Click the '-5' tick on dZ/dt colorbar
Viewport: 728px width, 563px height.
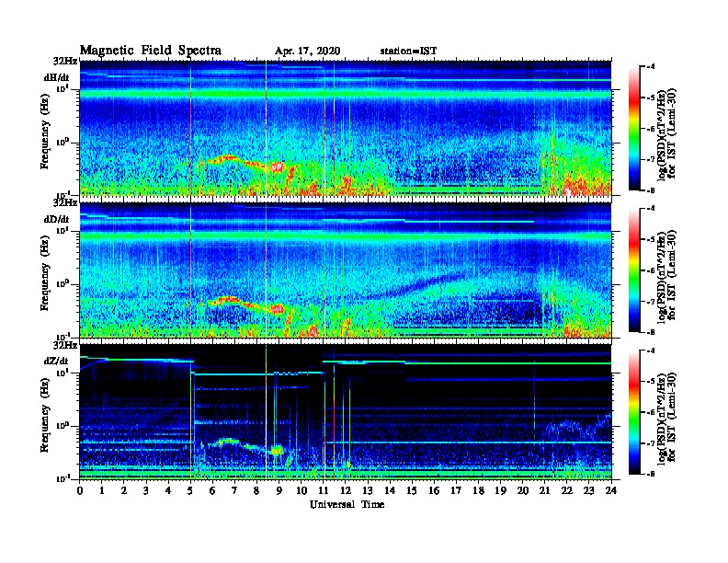point(651,382)
